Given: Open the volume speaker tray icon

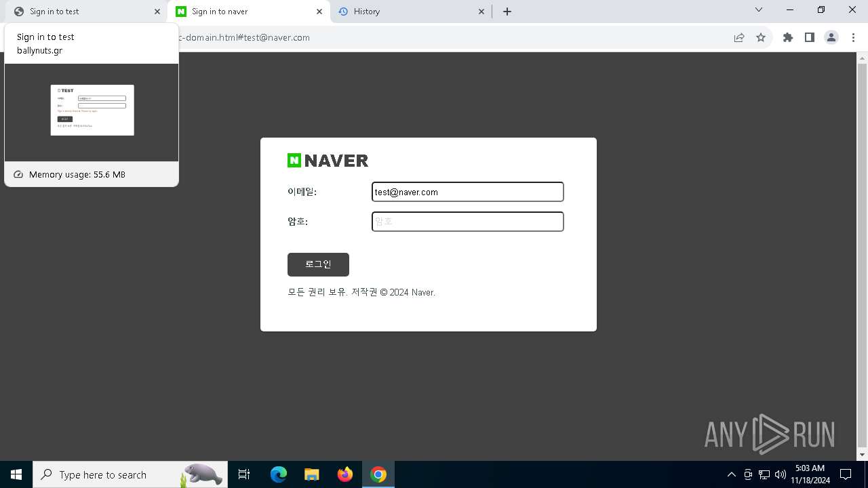Looking at the screenshot, I should (781, 474).
